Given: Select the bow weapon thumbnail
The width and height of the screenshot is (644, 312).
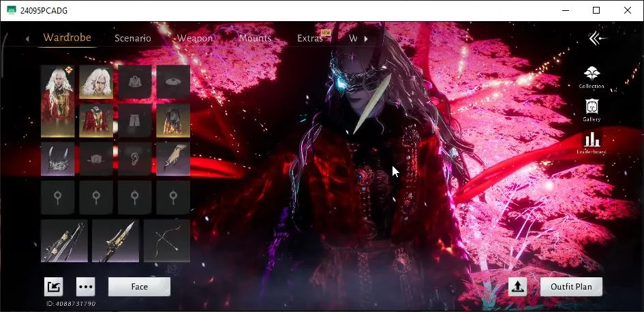Looking at the screenshot, I should pyautogui.click(x=166, y=240).
